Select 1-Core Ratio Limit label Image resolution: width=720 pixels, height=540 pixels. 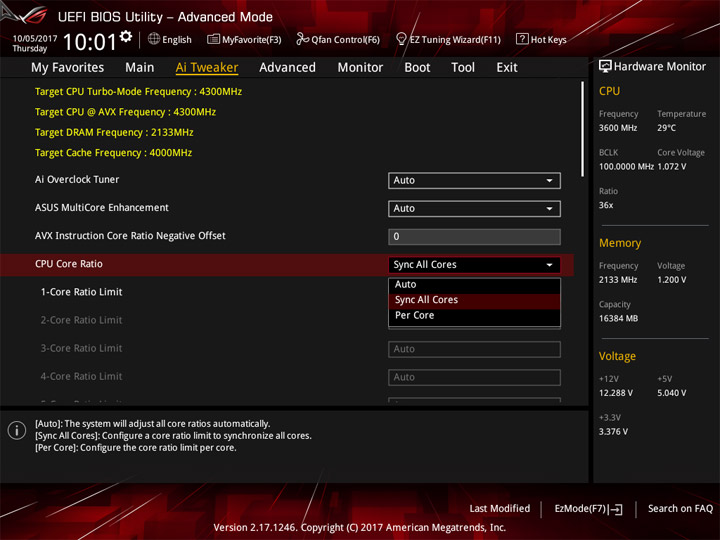[81, 292]
